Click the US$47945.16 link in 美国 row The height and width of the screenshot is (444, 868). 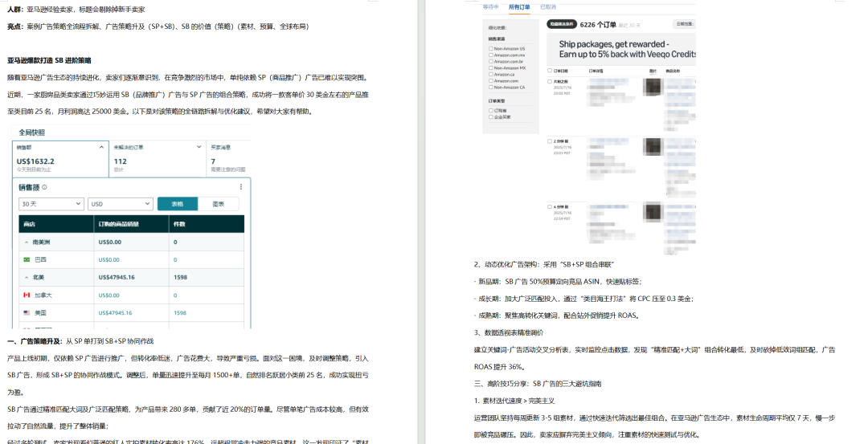point(117,313)
